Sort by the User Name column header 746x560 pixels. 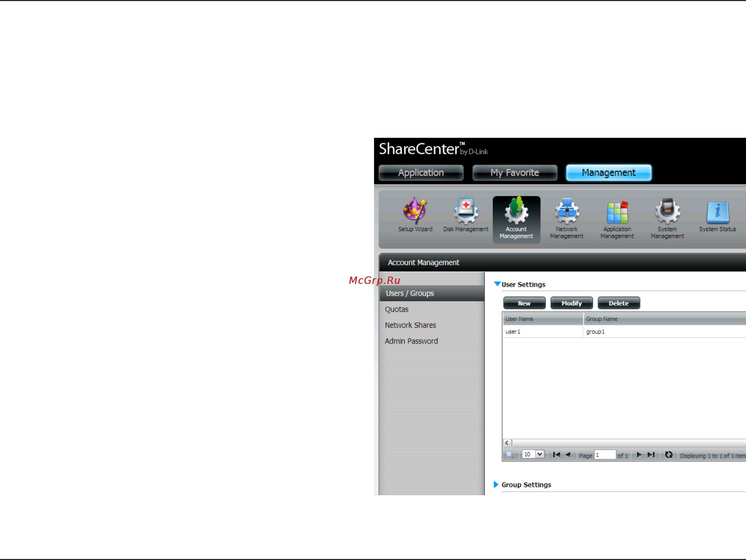click(543, 319)
